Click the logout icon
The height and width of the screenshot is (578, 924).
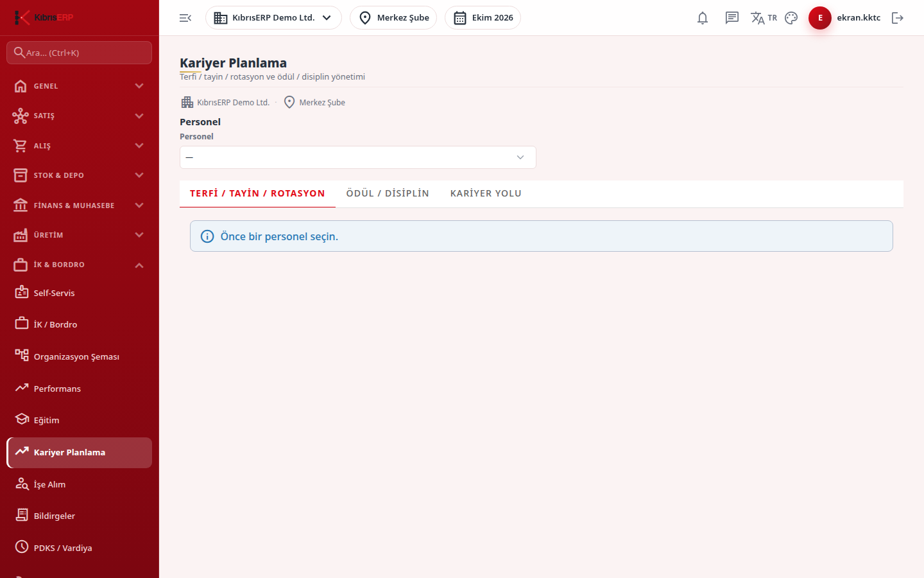click(898, 18)
